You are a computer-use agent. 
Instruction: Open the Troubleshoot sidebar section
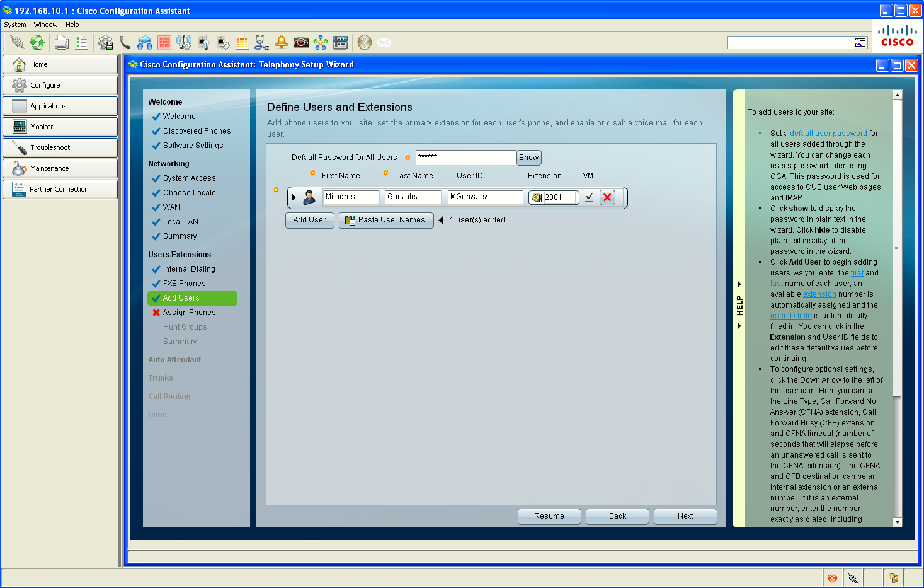pos(60,147)
